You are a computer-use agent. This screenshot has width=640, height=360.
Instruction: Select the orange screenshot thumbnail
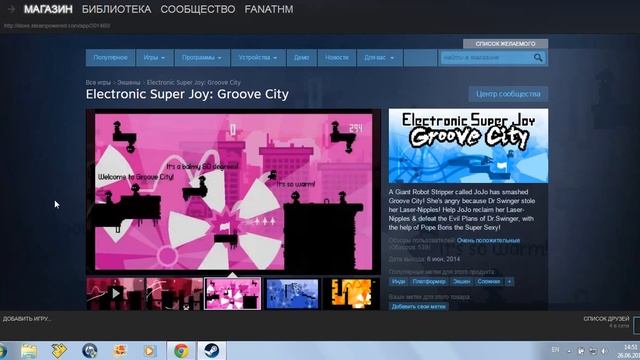pyautogui.click(x=351, y=293)
